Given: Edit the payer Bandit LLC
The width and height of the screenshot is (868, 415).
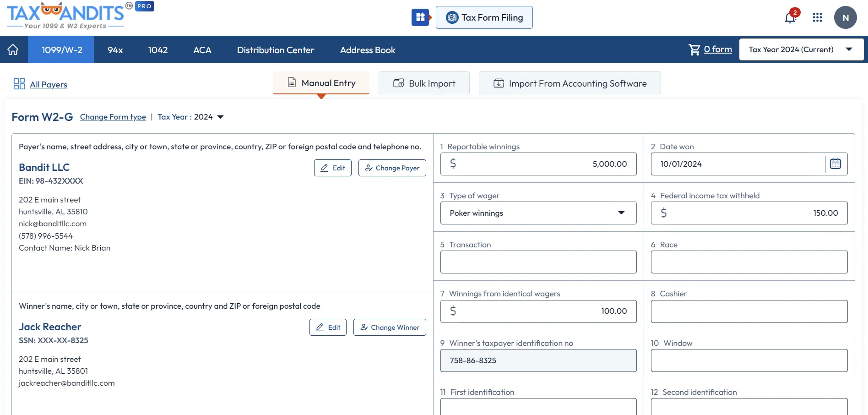Looking at the screenshot, I should pos(333,168).
